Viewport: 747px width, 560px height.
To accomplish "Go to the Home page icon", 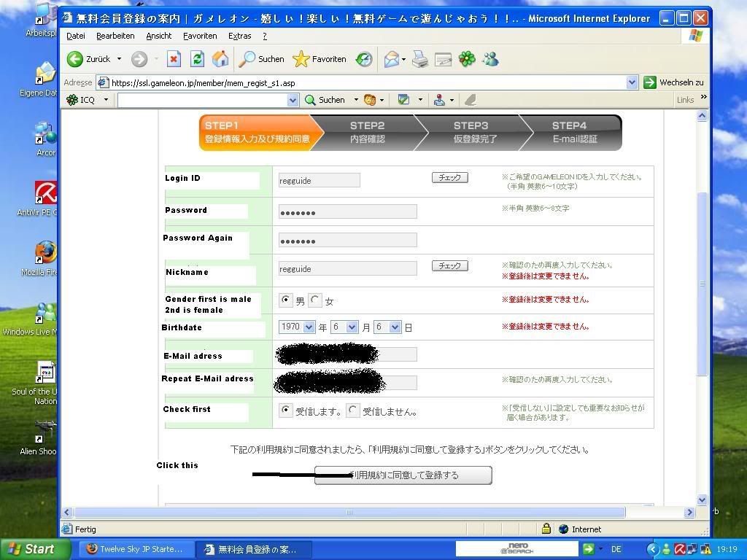I will click(x=220, y=59).
